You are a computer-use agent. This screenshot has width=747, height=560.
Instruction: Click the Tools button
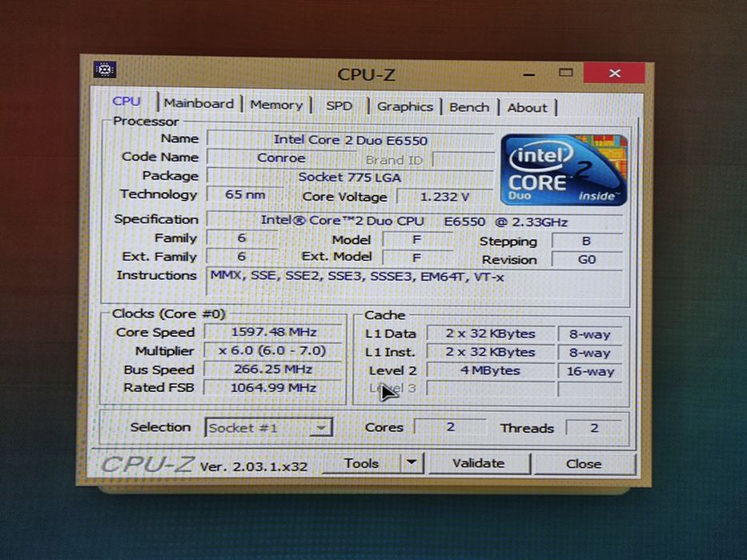(x=361, y=463)
